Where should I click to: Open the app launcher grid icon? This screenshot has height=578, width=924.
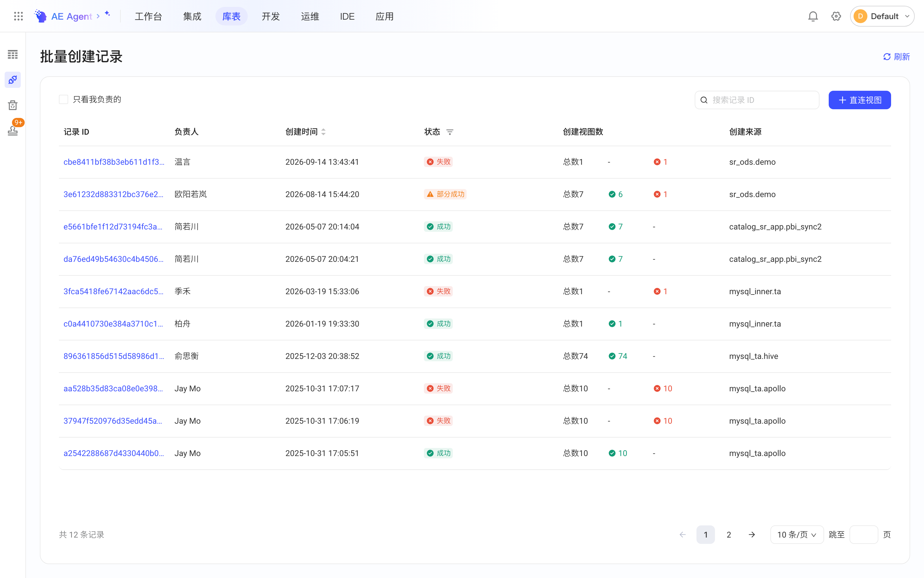click(18, 16)
